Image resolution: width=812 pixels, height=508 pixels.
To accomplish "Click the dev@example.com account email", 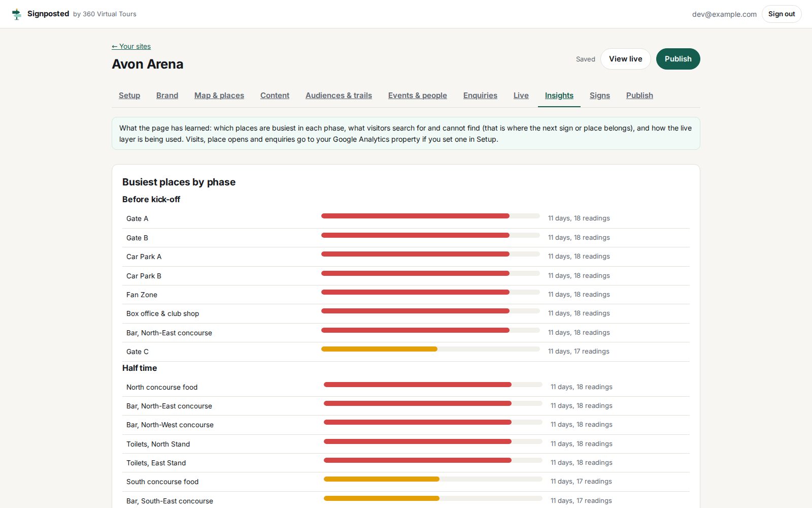I will (724, 14).
